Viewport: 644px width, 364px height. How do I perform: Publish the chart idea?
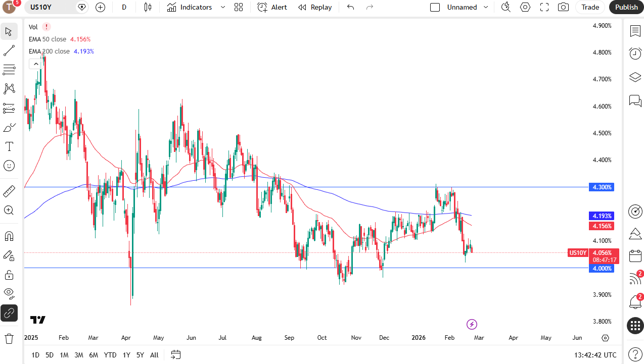click(x=626, y=7)
